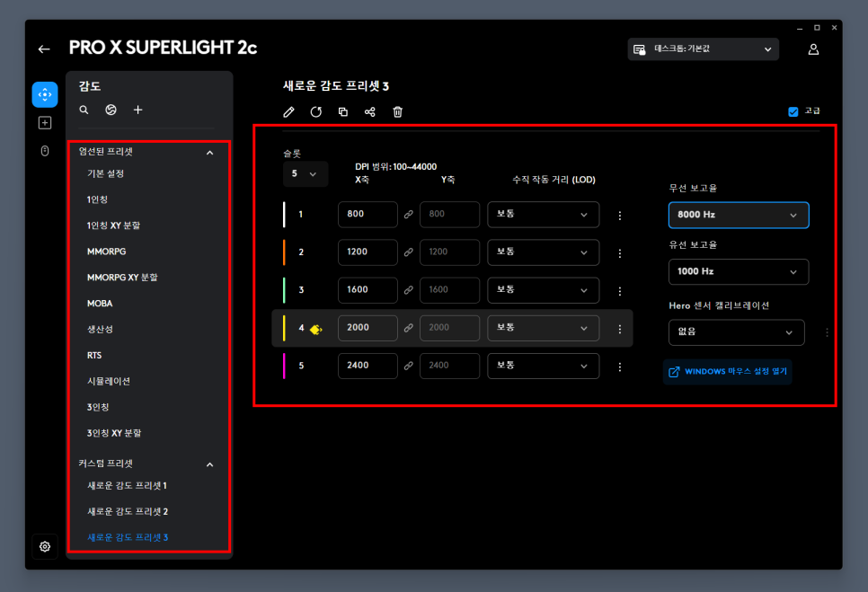Rename preset with the pencil icon
The height and width of the screenshot is (592, 868).
(288, 112)
